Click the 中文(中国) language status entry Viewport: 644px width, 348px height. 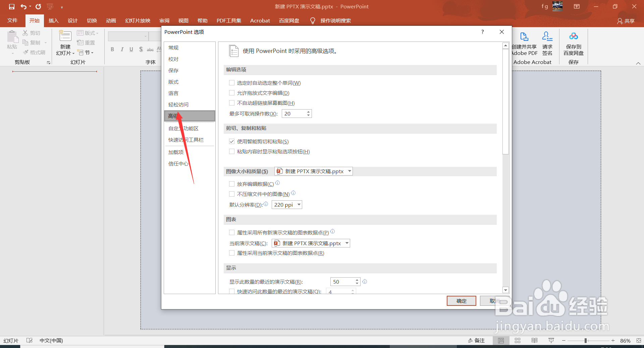click(x=51, y=341)
